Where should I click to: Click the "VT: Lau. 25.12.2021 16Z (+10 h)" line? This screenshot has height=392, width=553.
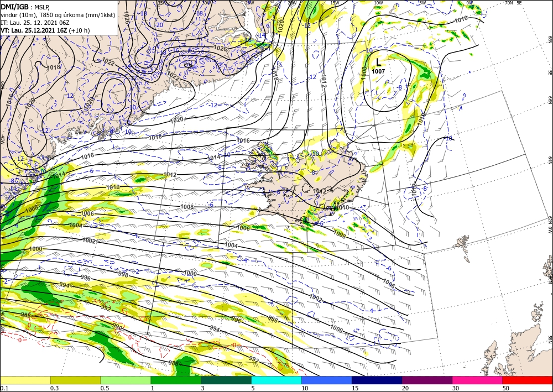45,30
